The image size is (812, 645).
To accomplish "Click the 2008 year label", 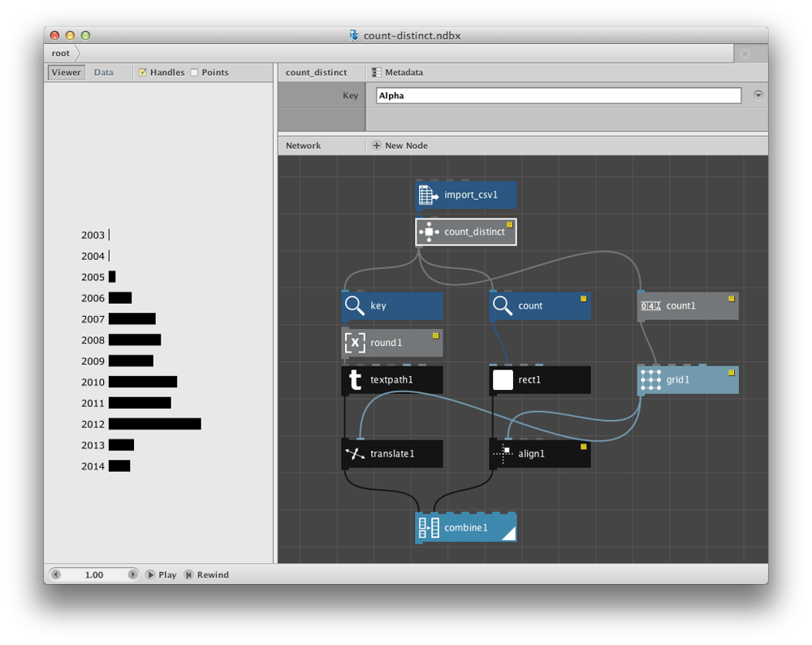I will tap(93, 340).
